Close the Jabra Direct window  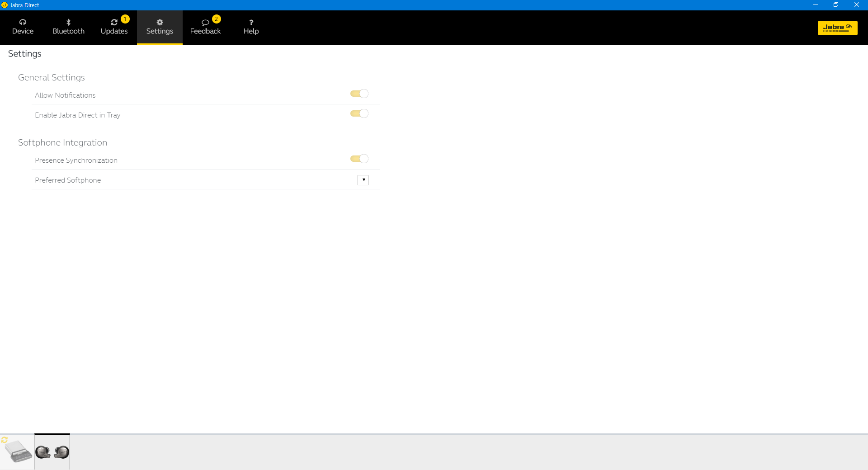pyautogui.click(x=857, y=5)
